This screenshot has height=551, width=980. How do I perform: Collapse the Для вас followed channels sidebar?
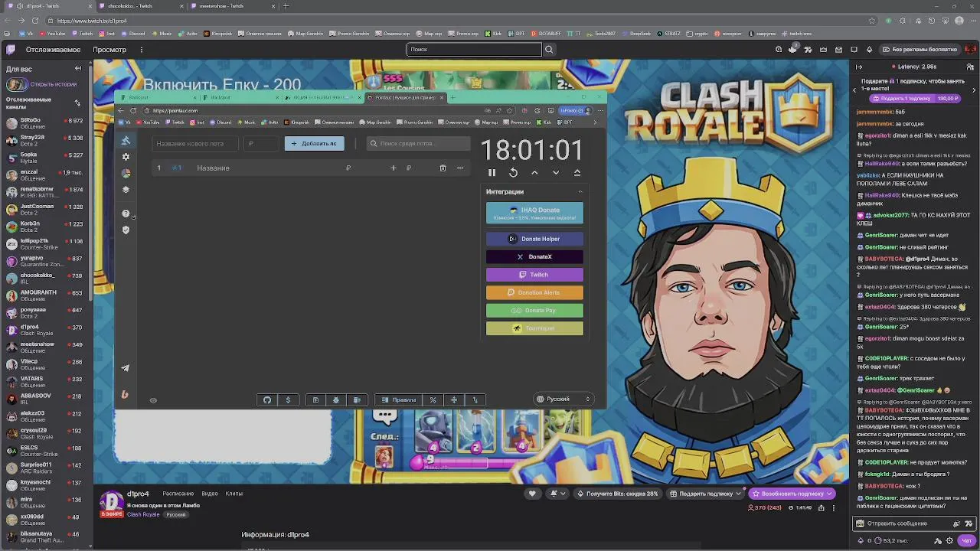pyautogui.click(x=77, y=69)
